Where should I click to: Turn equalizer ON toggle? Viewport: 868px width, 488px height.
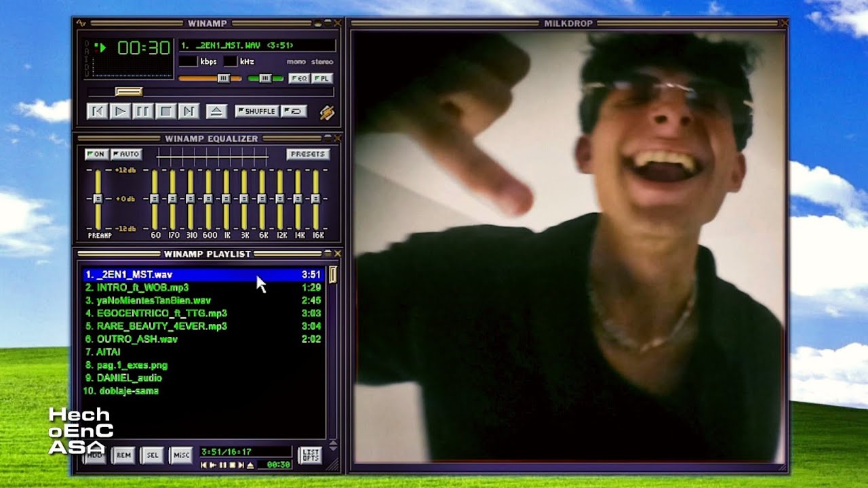96,154
